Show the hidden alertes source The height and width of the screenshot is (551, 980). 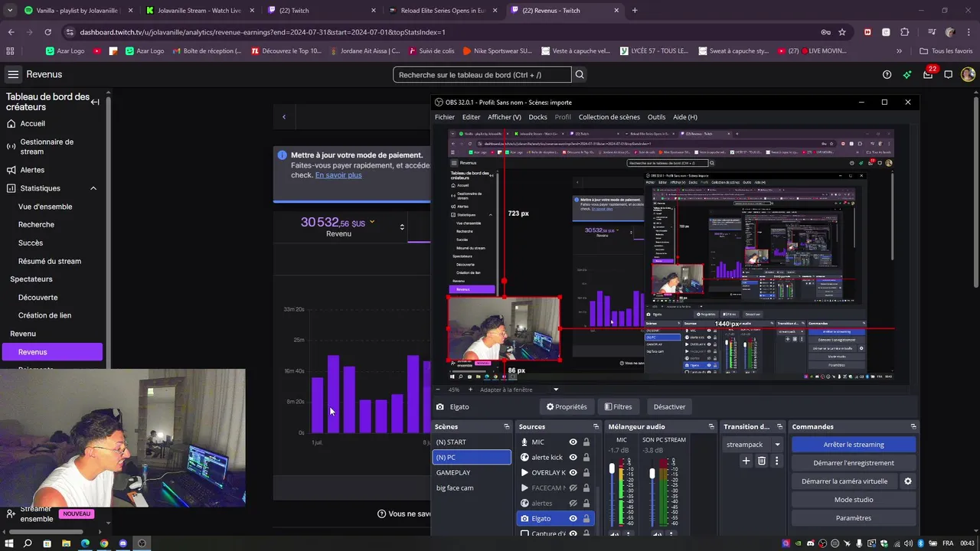point(573,504)
